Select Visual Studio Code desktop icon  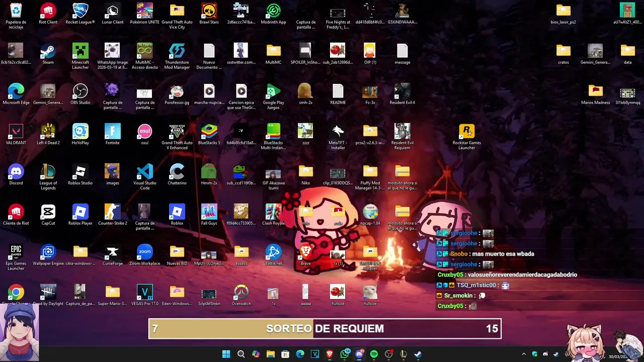[x=144, y=177]
